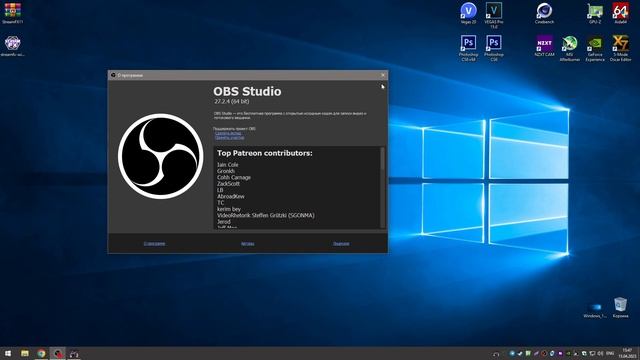Click the contributor name AbroadKew
The height and width of the screenshot is (360, 640).
coord(231,196)
